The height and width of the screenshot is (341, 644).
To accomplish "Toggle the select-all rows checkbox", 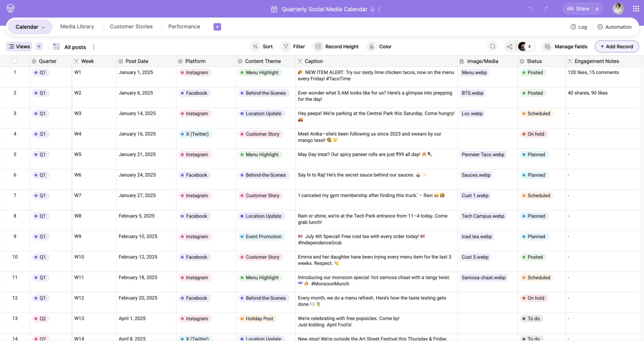I will pos(15,61).
